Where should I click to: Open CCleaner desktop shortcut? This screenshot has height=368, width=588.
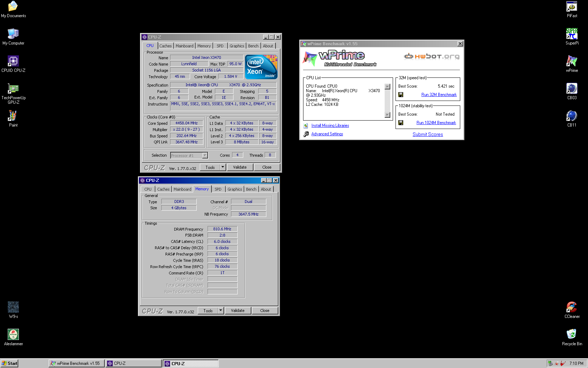pos(572,310)
